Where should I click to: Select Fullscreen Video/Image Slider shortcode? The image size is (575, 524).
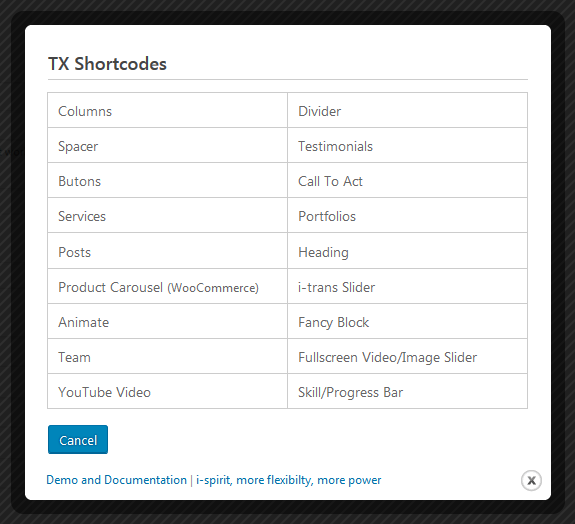pos(407,356)
